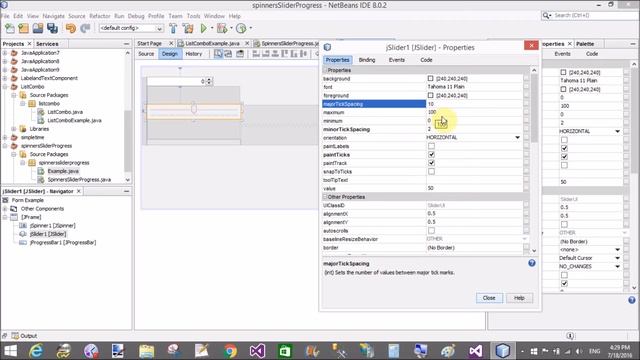Screen dimensions: 640x360
Task: Open the default config dropdown
Action: [159, 28]
